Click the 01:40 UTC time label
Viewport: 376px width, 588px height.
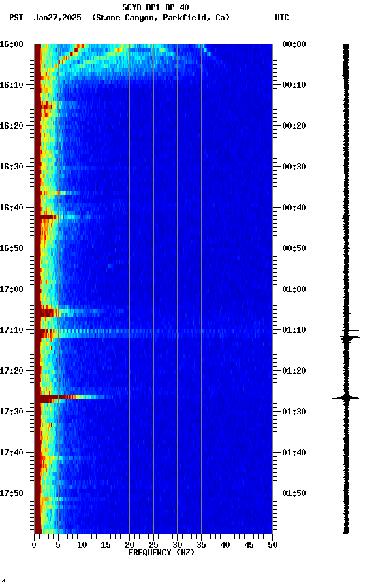click(x=294, y=453)
